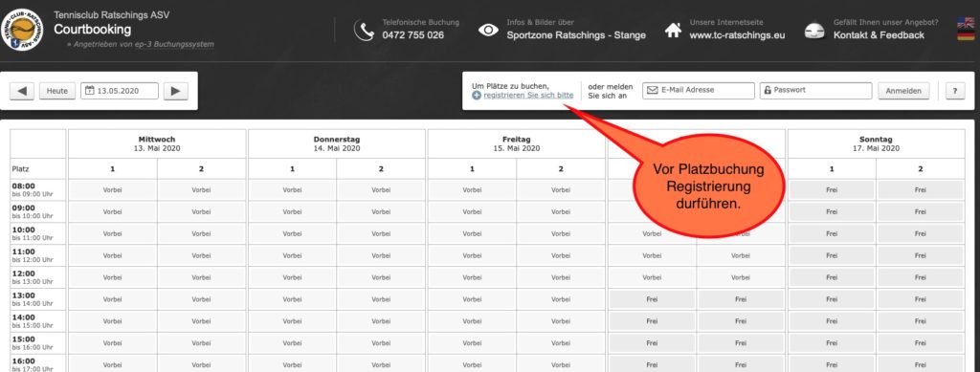Book Sonntag 10:00 court 2 Frei slot
Viewport: 980px width, 372px height.
click(x=920, y=233)
